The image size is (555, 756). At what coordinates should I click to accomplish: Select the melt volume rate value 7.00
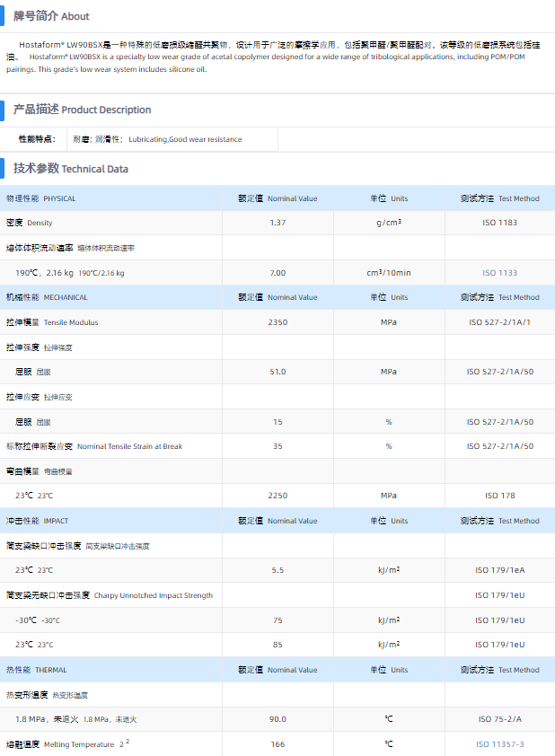click(x=277, y=273)
